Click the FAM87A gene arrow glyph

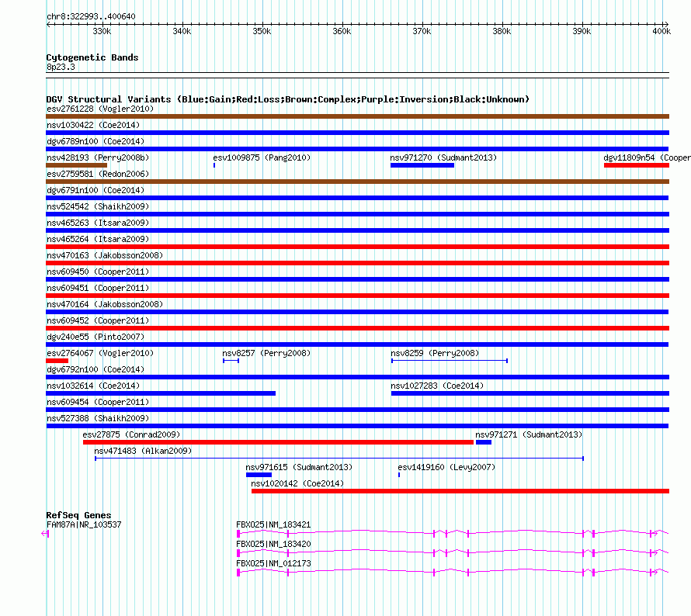click(x=45, y=534)
